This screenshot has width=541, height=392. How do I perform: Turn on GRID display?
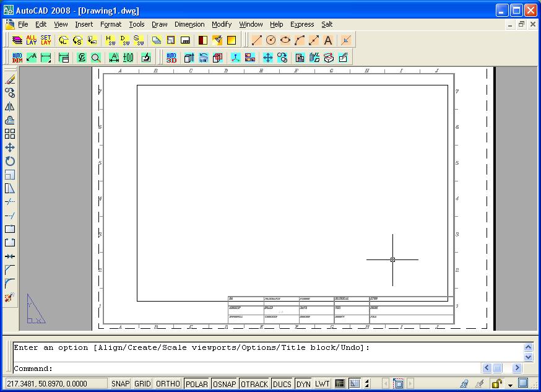point(142,383)
